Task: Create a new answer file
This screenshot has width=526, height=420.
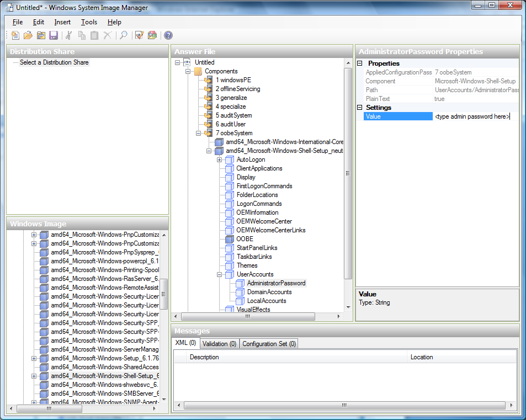Action: click(15, 35)
